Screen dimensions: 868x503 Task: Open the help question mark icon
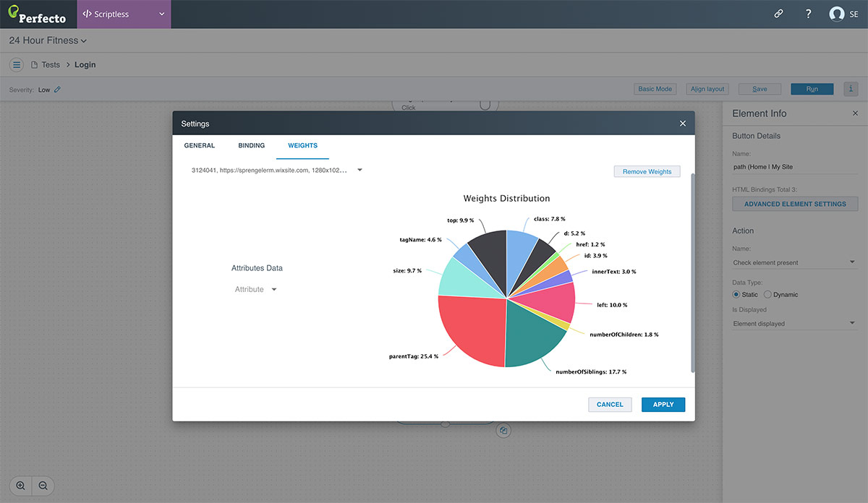coord(808,14)
